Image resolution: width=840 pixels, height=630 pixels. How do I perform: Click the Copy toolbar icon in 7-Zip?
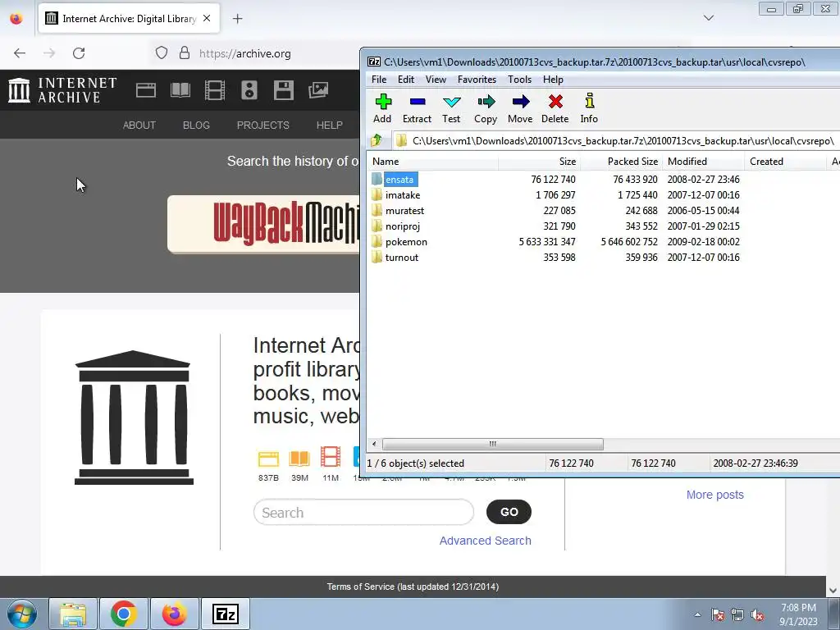point(486,108)
